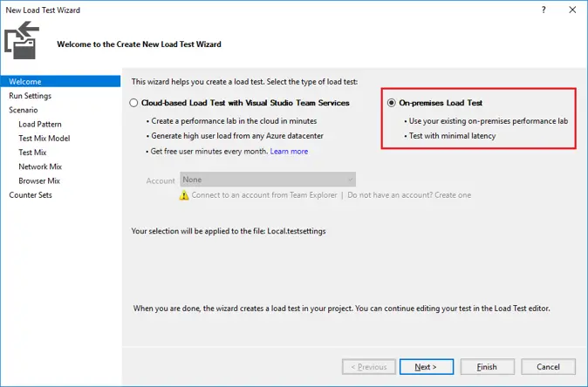The image size is (588, 387).
Task: Open the Network Mix page
Action: [x=39, y=166]
